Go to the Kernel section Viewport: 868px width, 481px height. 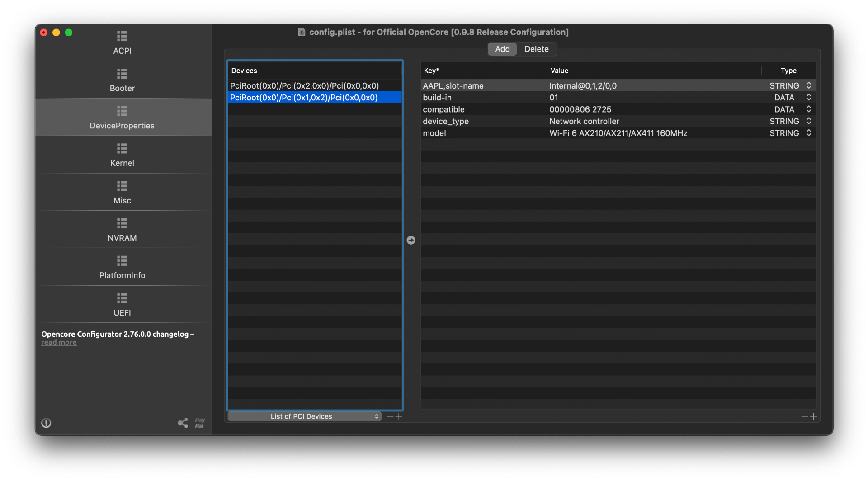point(122,155)
